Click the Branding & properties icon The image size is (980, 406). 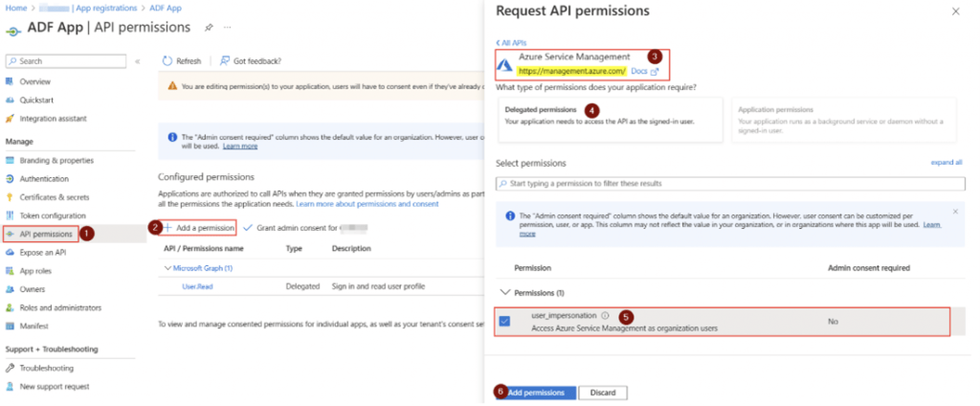(x=10, y=161)
